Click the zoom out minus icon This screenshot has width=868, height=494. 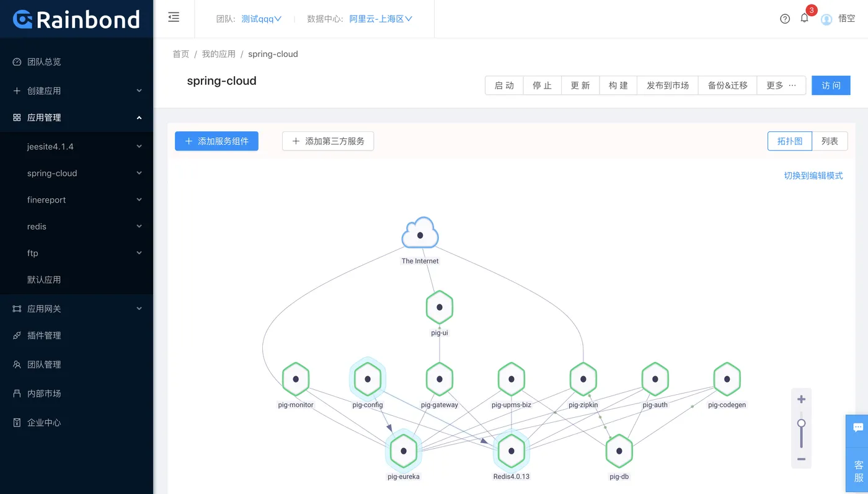coord(801,459)
